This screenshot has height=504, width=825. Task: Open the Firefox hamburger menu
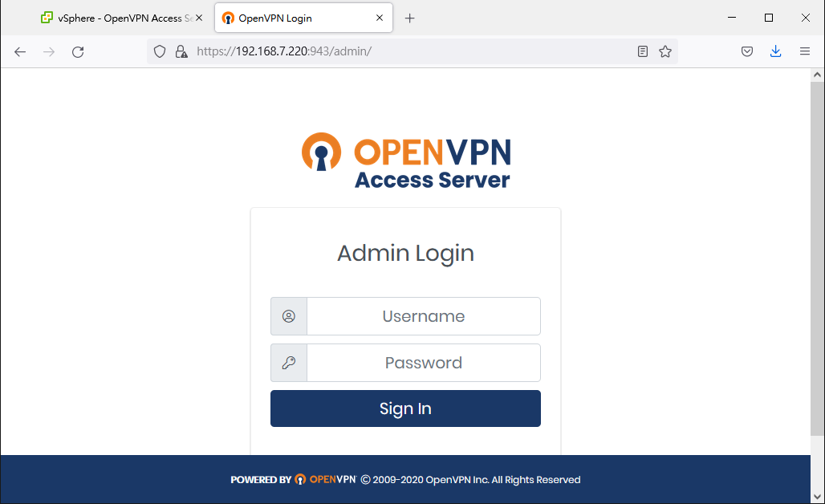coord(804,51)
